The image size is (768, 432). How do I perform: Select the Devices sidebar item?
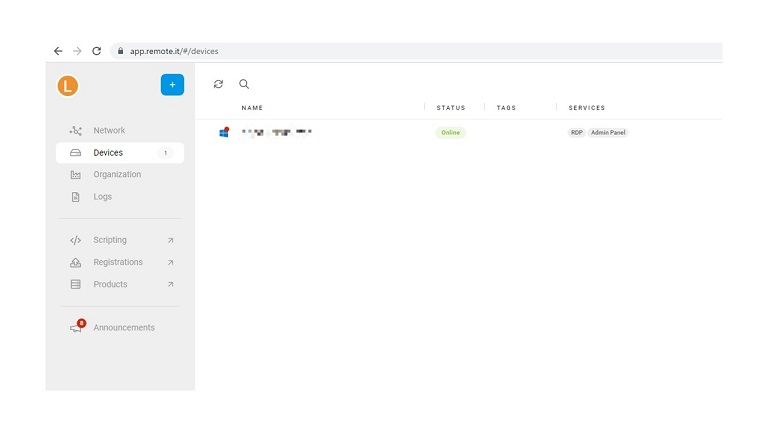[x=120, y=153]
